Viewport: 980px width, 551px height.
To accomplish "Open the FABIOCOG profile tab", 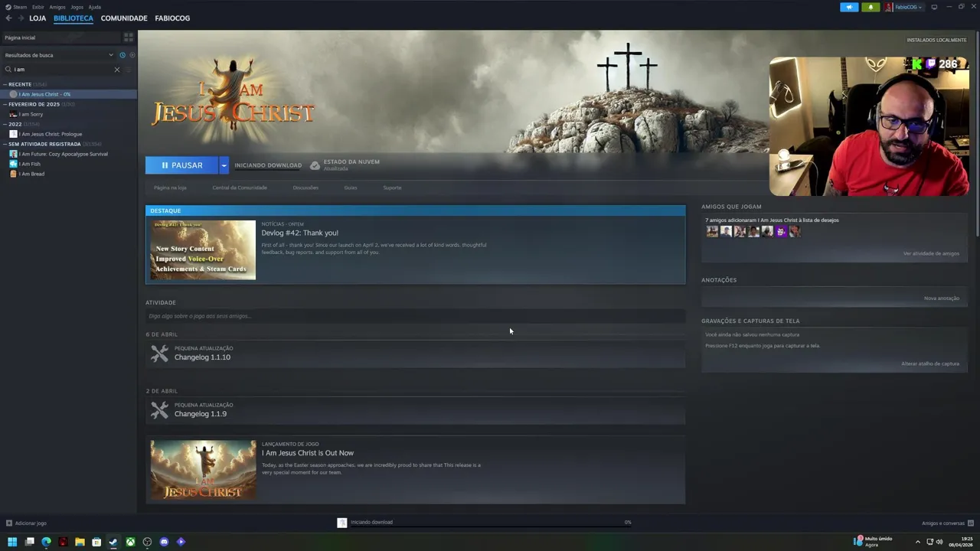I will pos(172,18).
